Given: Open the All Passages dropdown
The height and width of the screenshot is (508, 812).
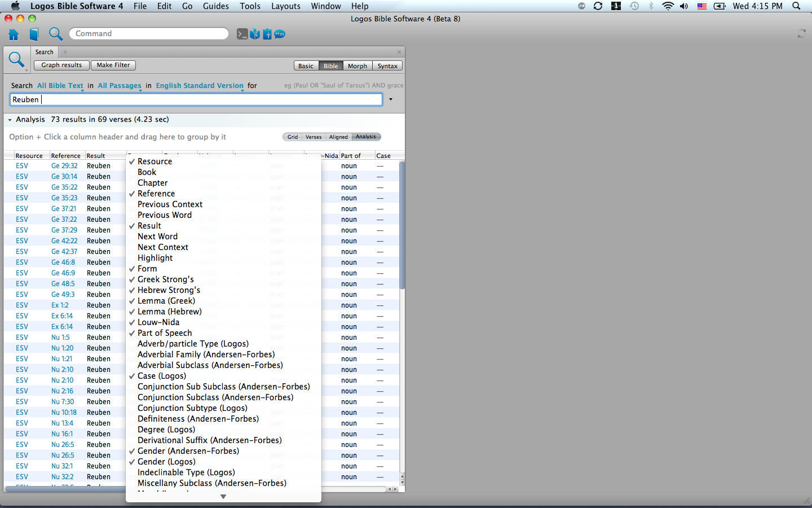Looking at the screenshot, I should [120, 86].
